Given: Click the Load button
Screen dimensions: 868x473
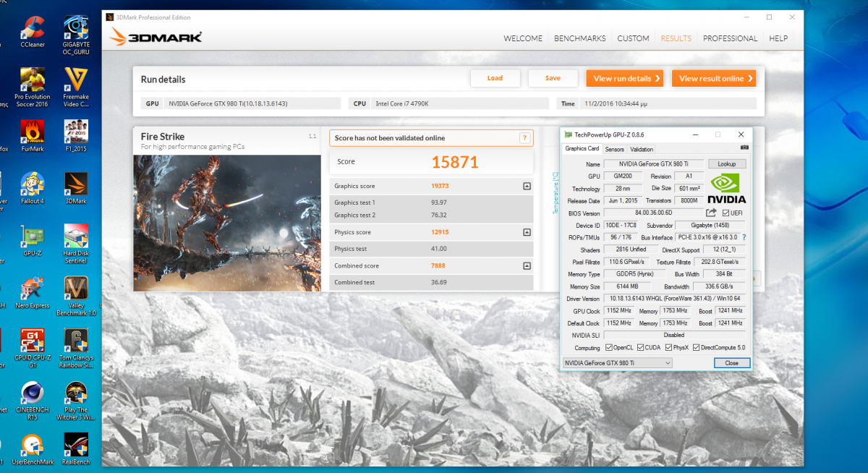Looking at the screenshot, I should [495, 78].
